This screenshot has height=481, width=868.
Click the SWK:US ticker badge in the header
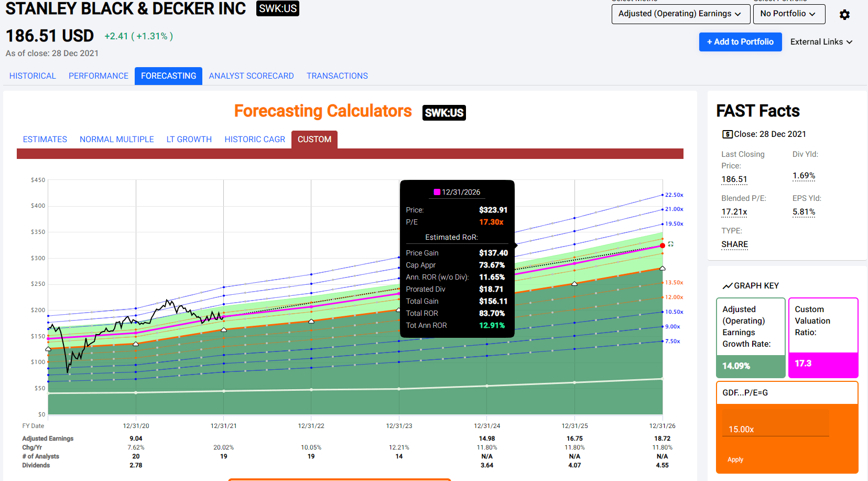click(x=278, y=8)
